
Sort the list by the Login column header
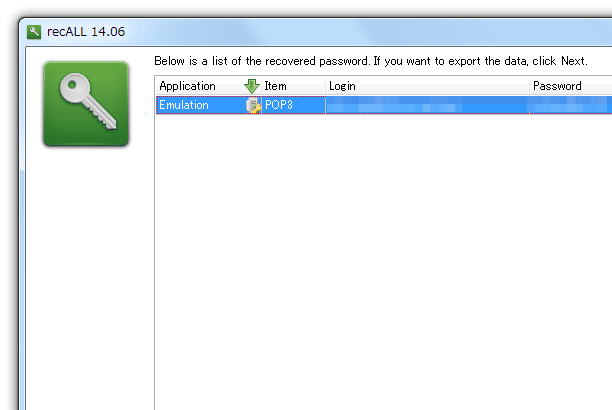427,86
